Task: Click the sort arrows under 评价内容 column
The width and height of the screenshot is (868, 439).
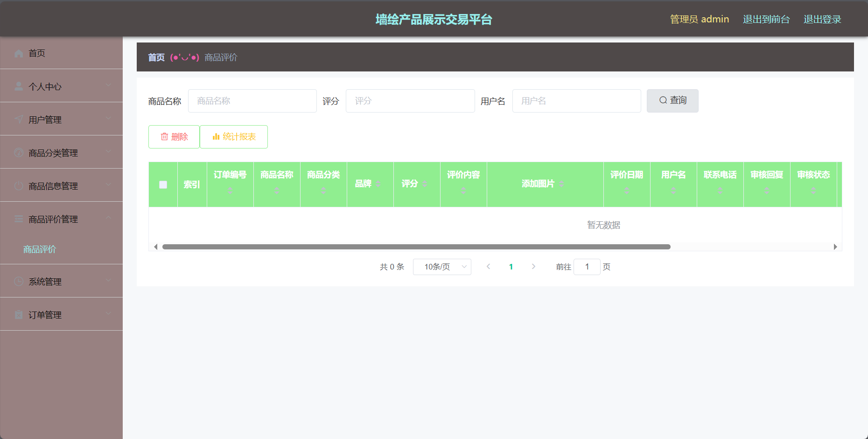Action: pos(463,191)
